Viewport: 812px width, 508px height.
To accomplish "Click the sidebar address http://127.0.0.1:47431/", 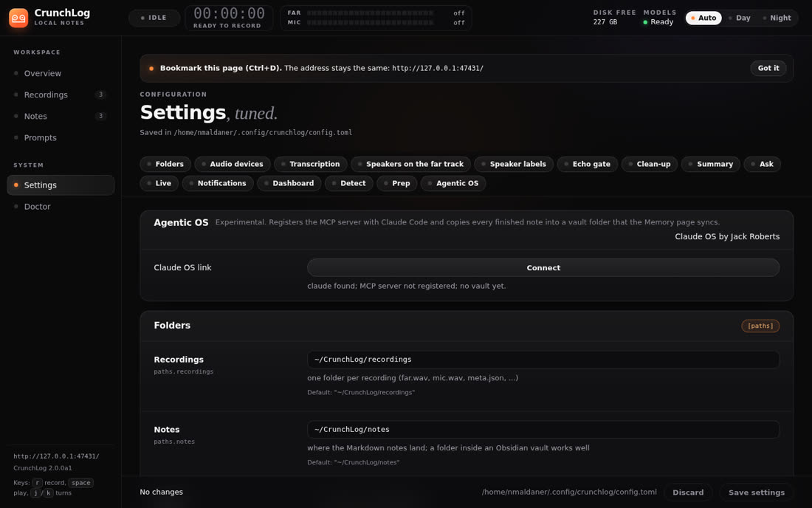I will click(x=56, y=456).
